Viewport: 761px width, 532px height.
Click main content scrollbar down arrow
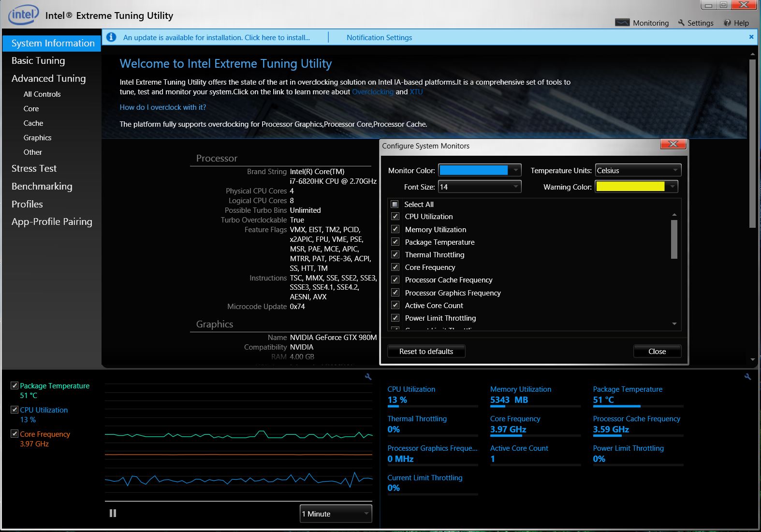click(x=752, y=360)
